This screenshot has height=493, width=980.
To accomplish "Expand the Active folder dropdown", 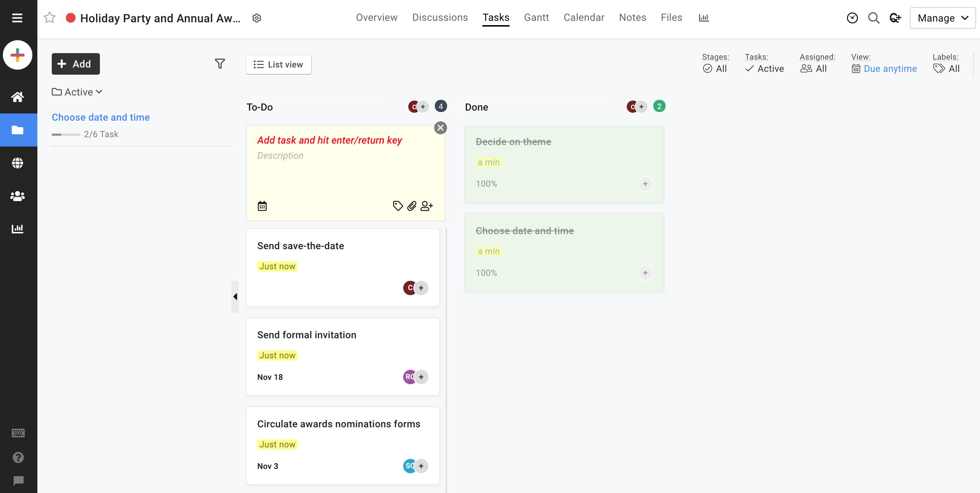I will point(78,92).
